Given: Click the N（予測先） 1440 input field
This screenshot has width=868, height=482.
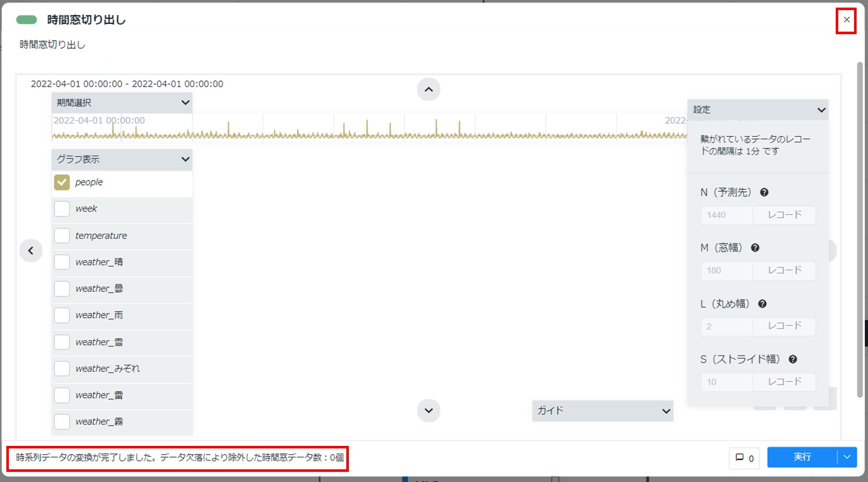Looking at the screenshot, I should point(727,215).
